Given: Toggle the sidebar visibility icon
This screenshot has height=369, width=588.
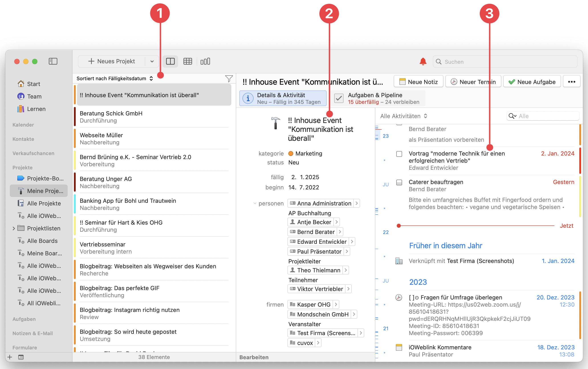Looking at the screenshot, I should tap(53, 61).
